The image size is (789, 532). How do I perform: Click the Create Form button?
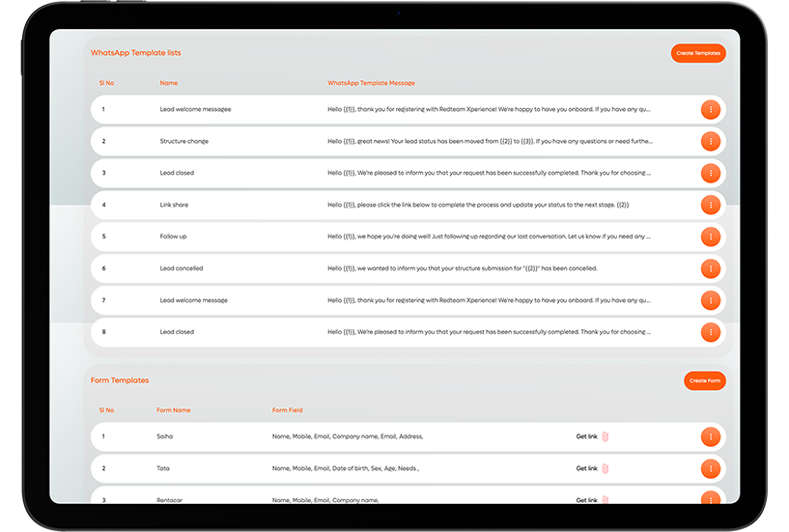pyautogui.click(x=704, y=381)
